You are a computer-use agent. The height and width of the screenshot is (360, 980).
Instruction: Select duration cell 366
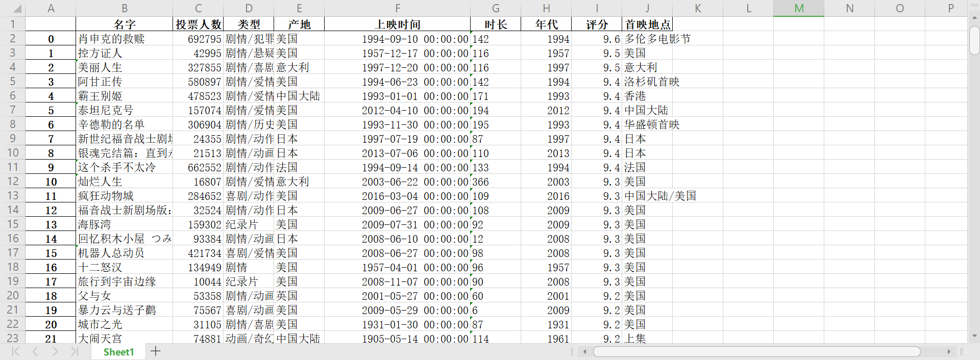(496, 182)
